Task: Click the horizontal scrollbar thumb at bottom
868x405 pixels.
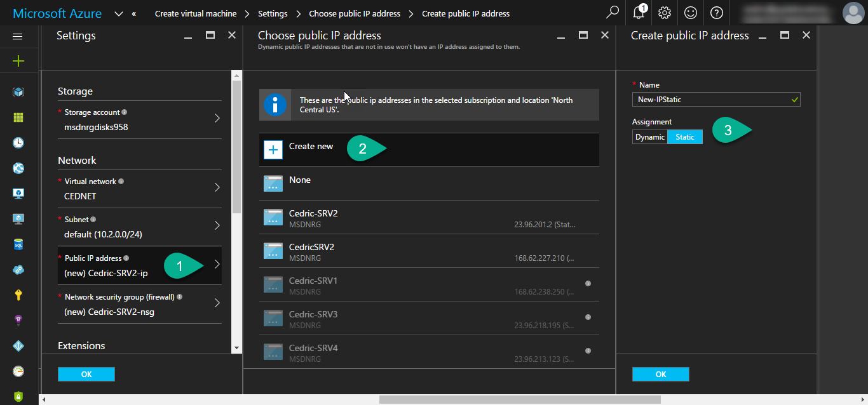Action: pyautogui.click(x=520, y=400)
